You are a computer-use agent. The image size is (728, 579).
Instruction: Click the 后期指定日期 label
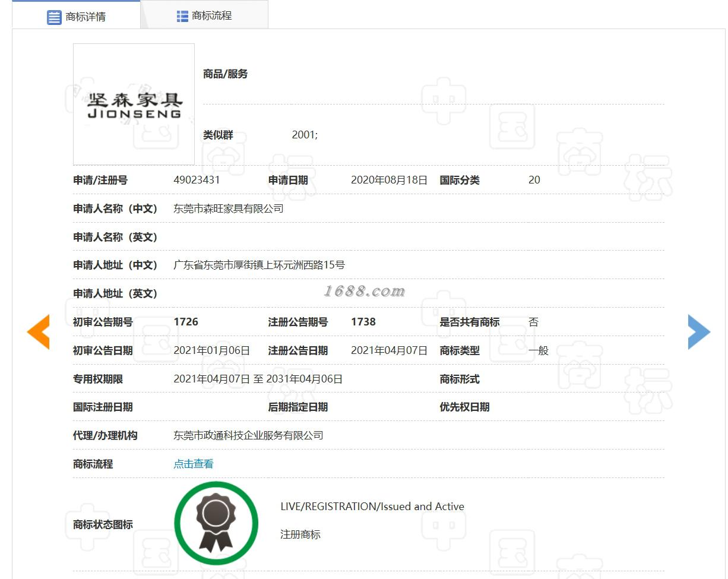click(x=298, y=407)
